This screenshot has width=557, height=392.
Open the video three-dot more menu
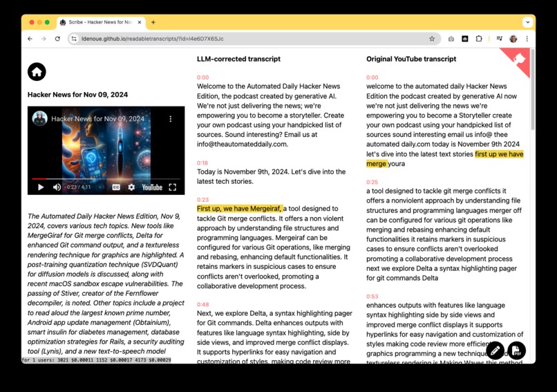171,119
